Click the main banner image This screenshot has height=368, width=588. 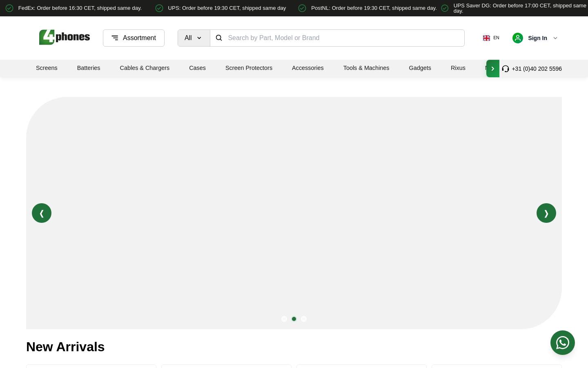point(294,213)
